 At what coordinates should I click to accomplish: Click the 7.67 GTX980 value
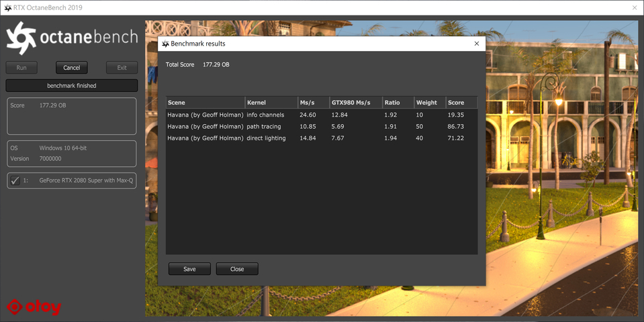[338, 138]
